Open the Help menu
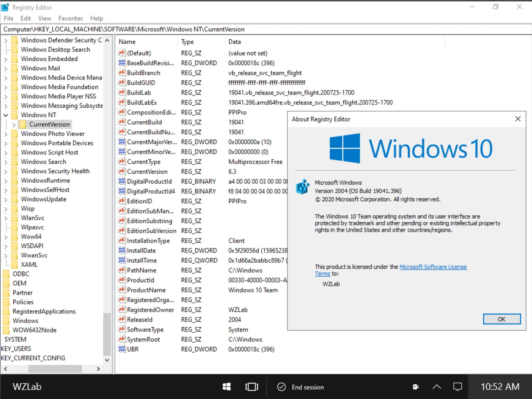Screen dimensions: 532x399 point(96,18)
